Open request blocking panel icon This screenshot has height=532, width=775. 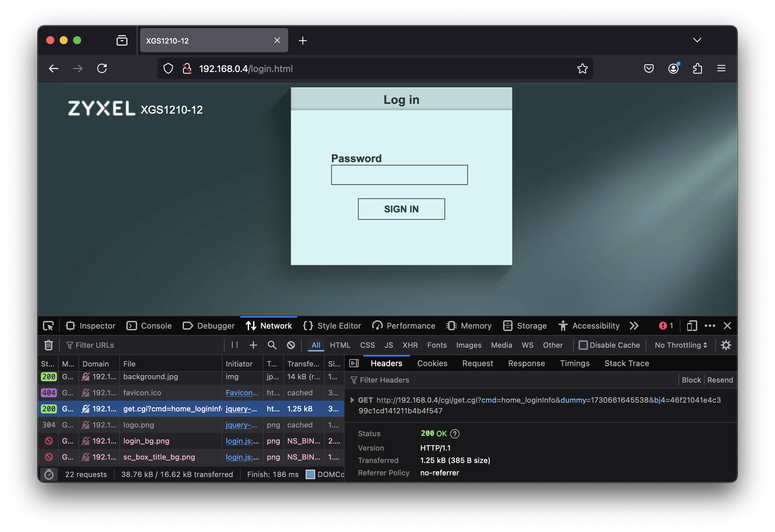click(291, 345)
